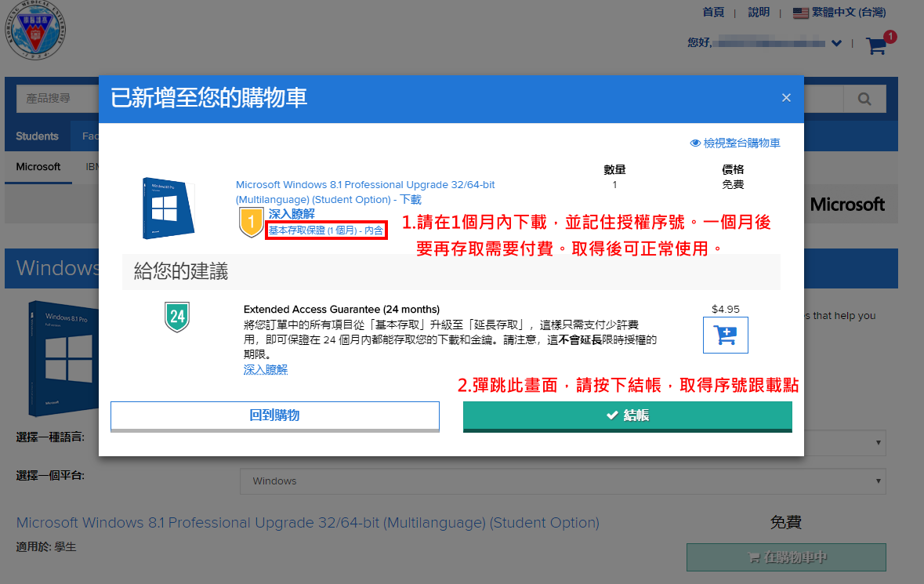
Task: Expand the user account dropdown chevron
Action: click(836, 43)
